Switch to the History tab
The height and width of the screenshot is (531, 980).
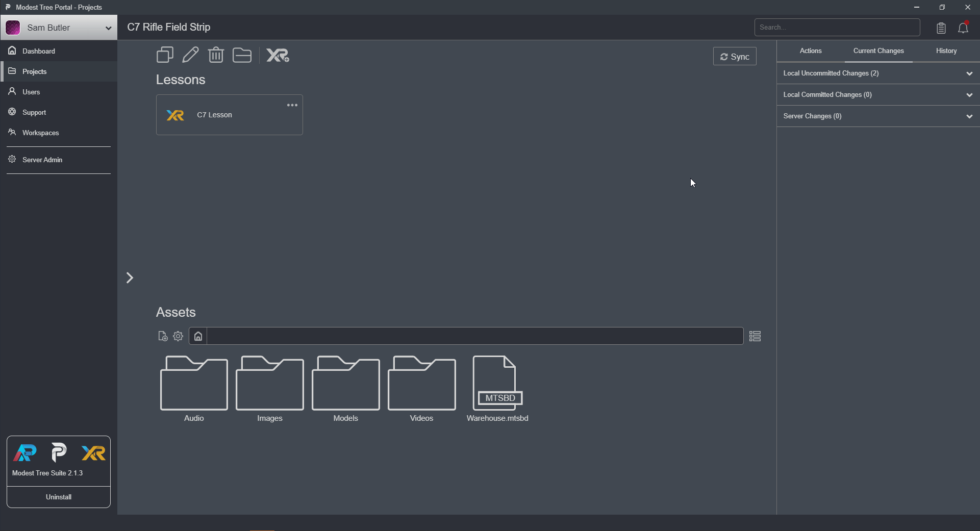click(x=946, y=51)
